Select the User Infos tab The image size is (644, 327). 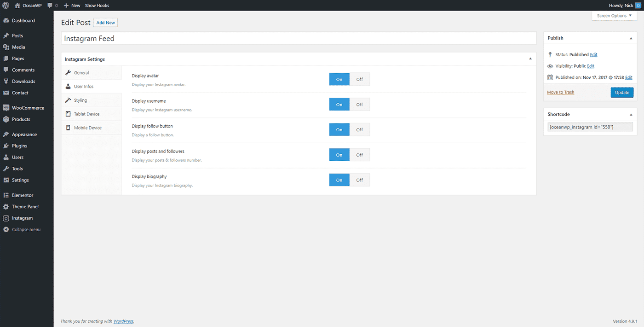(92, 87)
